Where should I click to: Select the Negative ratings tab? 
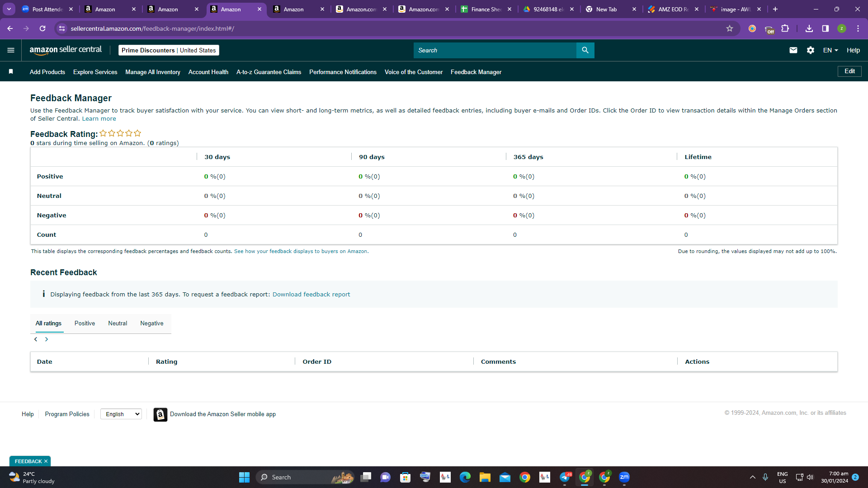152,324
